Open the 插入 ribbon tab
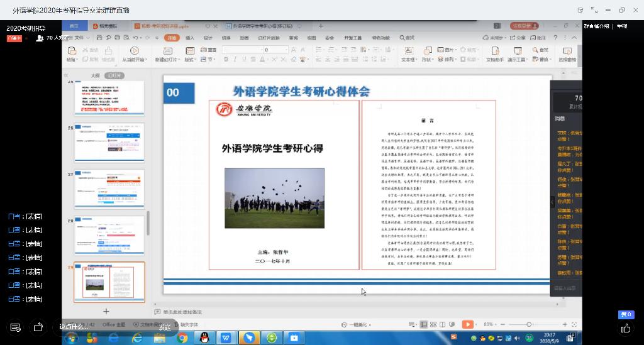Image resolution: width=644 pixels, height=345 pixels. (x=190, y=38)
